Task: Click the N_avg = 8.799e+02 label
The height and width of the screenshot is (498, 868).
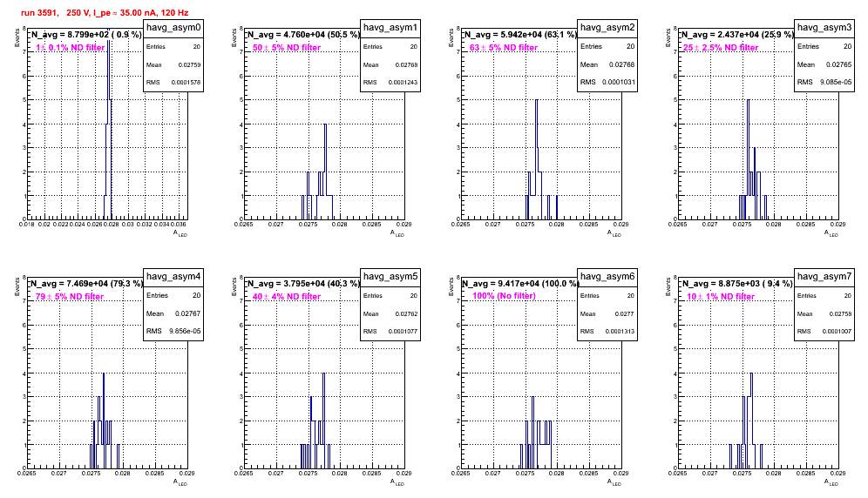Action: 85,34
